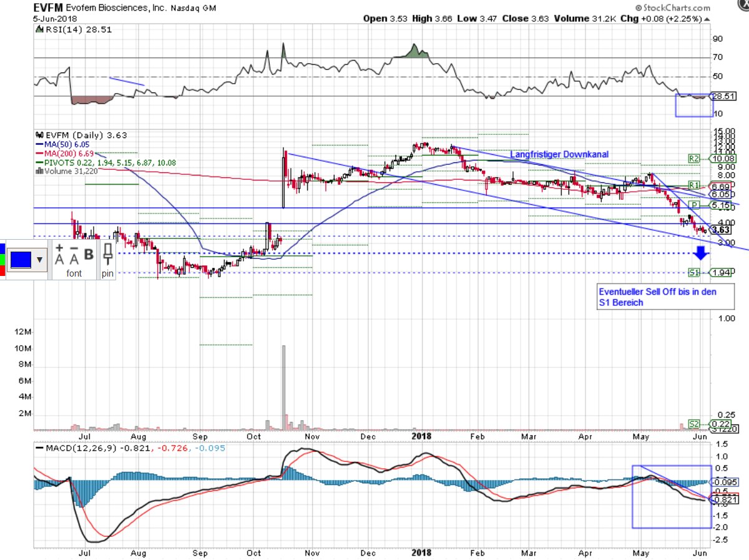The height and width of the screenshot is (560, 749).
Task: Select the 'Langfristiger Downkanal' text annotation
Action: click(559, 154)
